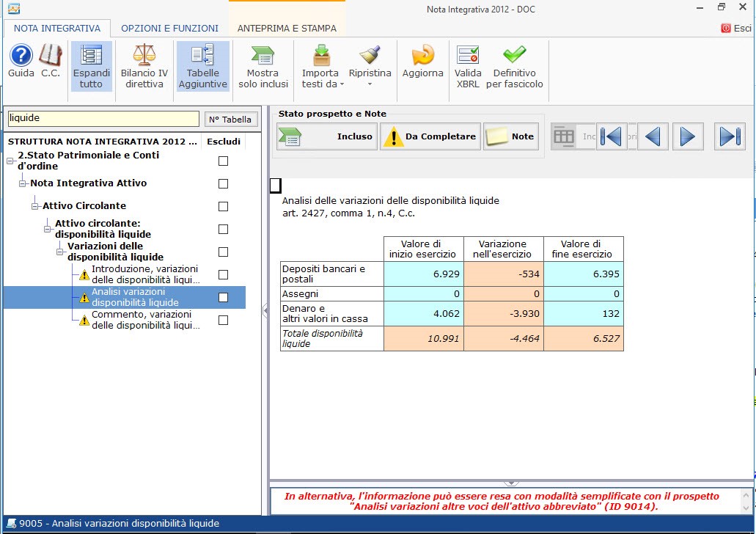
Task: Click Depositi bancari variazione cell -534
Action: coord(503,274)
